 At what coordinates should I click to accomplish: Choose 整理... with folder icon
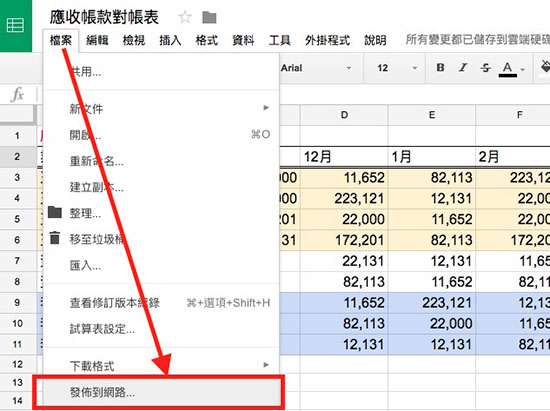(161, 213)
